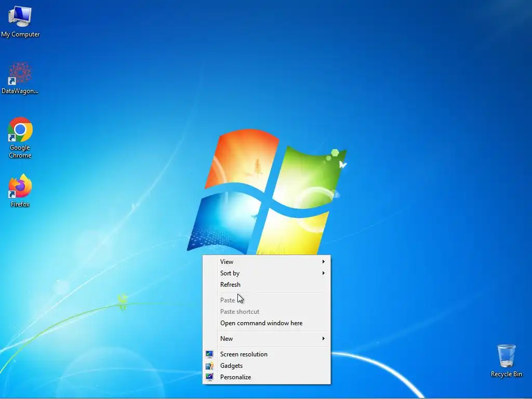Select the Google Chrome desktop shortcut
This screenshot has height=399, width=532.
click(x=20, y=138)
